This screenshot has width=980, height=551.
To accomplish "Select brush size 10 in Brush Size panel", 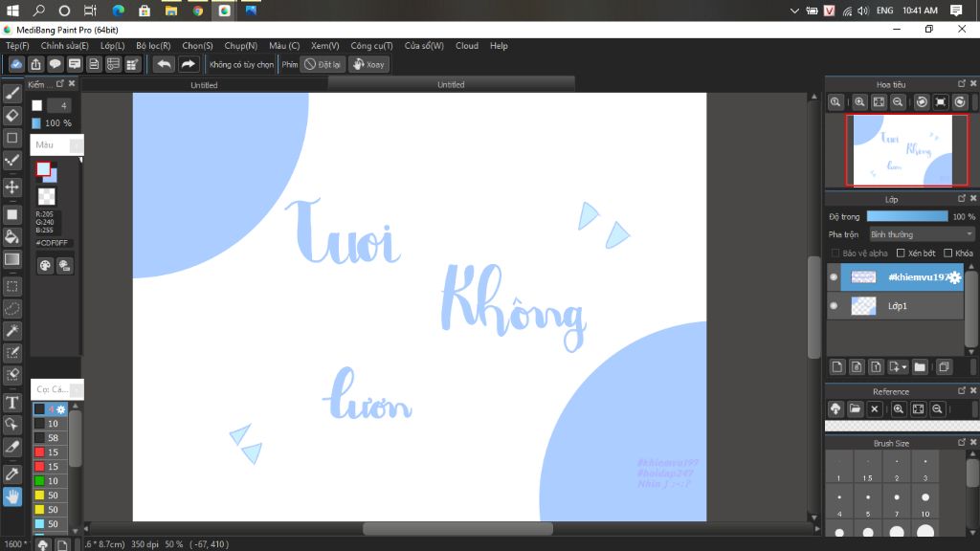I will [925, 503].
